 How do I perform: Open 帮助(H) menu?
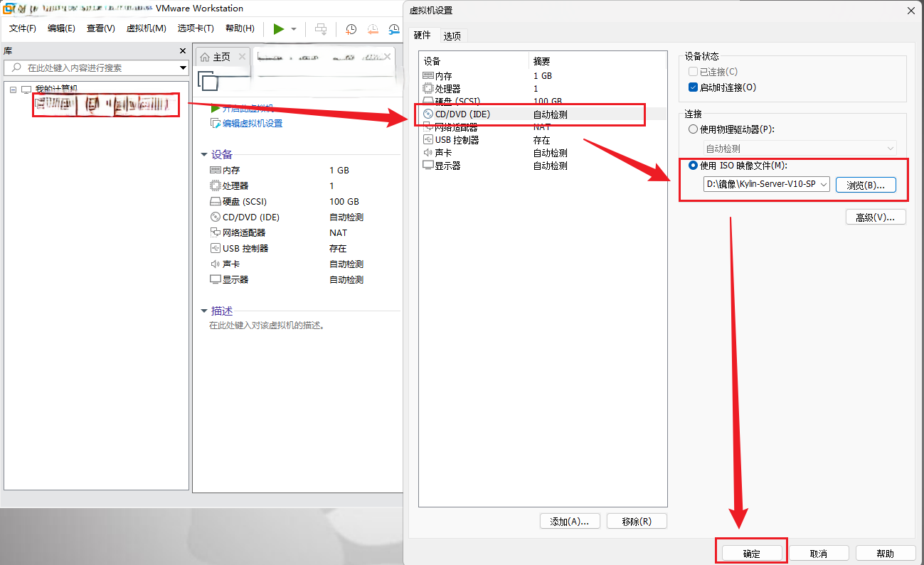(240, 28)
